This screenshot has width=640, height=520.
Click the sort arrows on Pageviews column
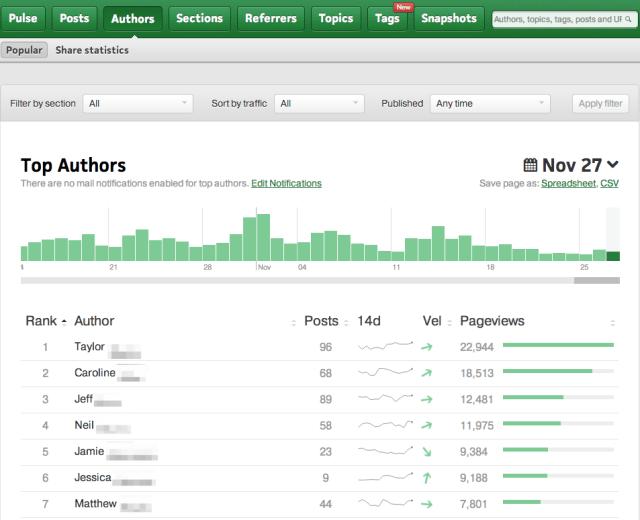click(x=612, y=322)
